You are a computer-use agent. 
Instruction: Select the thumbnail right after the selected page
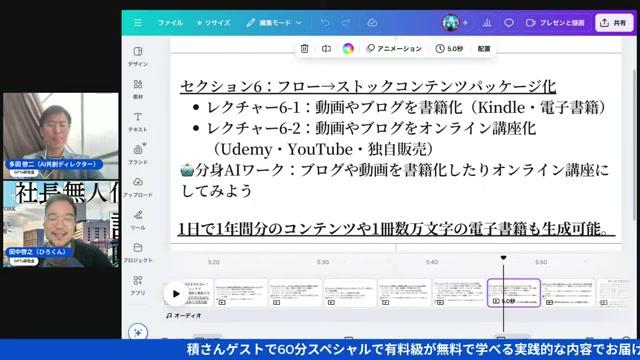pyautogui.click(x=568, y=293)
